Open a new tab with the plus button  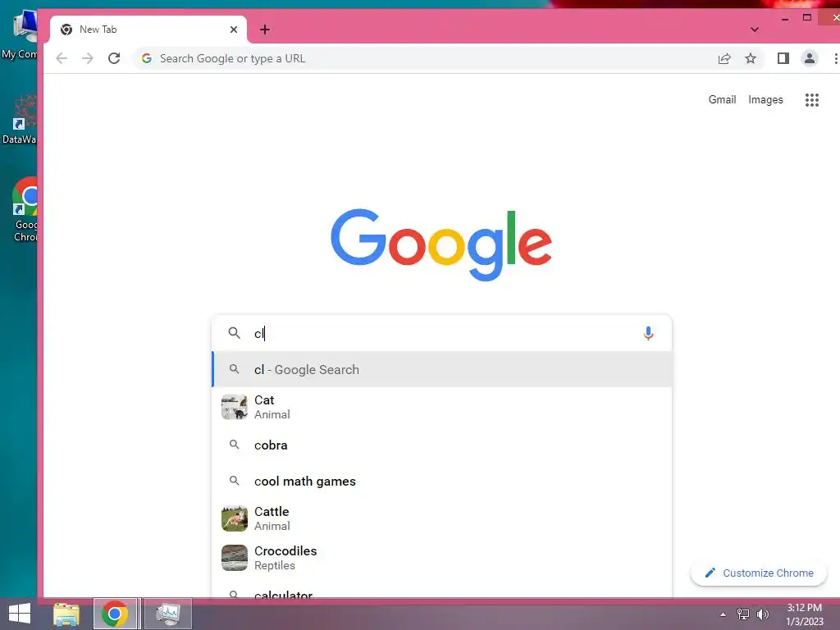point(265,30)
